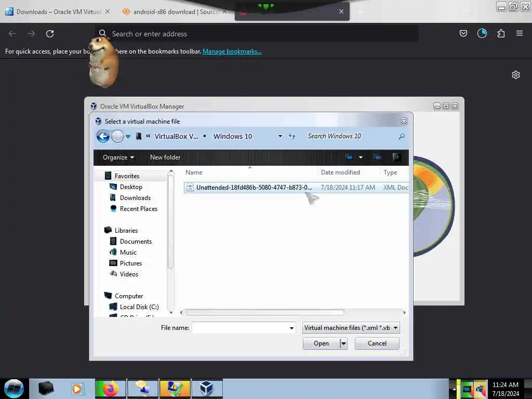532x399 pixels.
Task: Click the New folder button
Action: coord(165,157)
